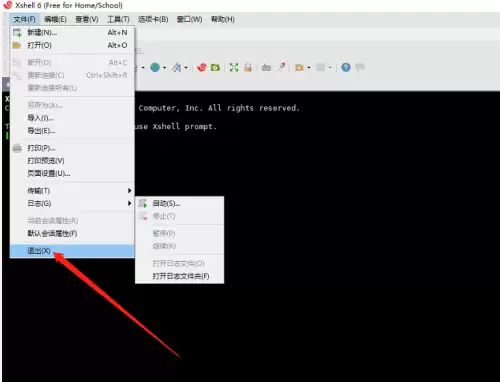
Task: Open the 编辑(E) menu in menu bar
Action: [55, 19]
